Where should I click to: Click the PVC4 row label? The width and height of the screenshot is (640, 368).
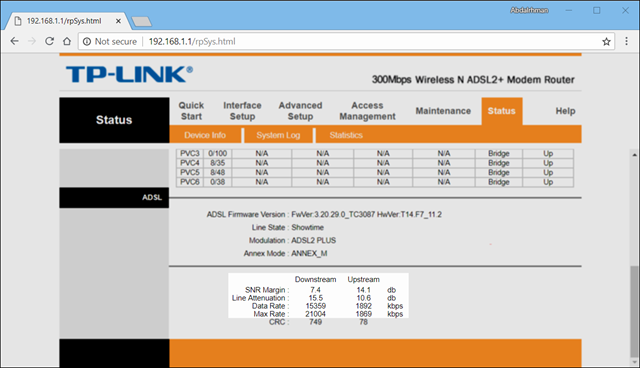pyautogui.click(x=190, y=163)
